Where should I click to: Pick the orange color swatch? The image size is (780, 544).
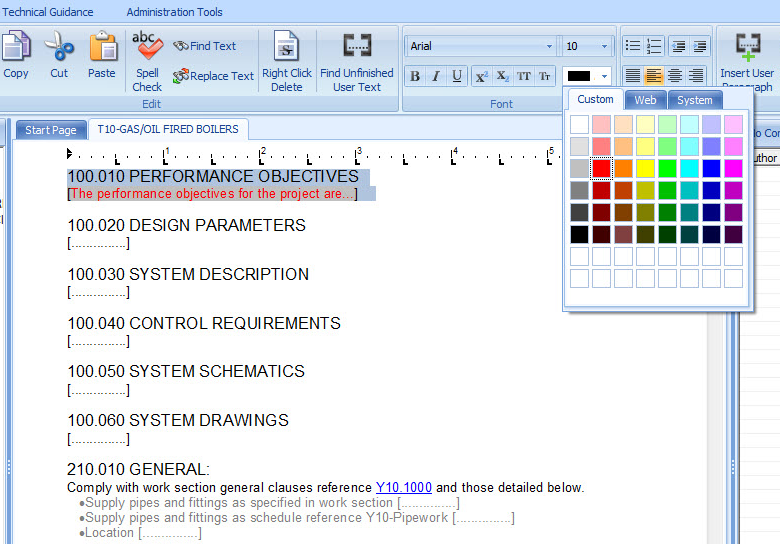623,168
